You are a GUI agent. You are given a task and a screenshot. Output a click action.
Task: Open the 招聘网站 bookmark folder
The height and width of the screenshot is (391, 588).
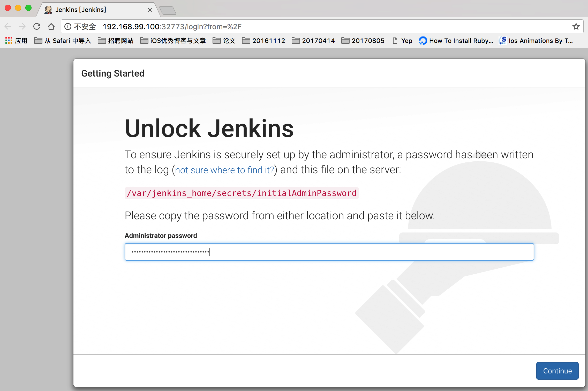point(116,41)
